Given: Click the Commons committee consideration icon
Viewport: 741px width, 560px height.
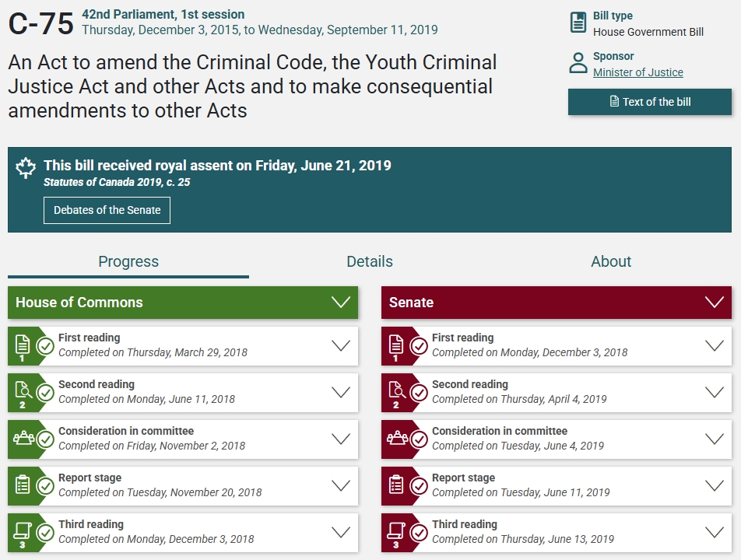Looking at the screenshot, I should pyautogui.click(x=23, y=438).
